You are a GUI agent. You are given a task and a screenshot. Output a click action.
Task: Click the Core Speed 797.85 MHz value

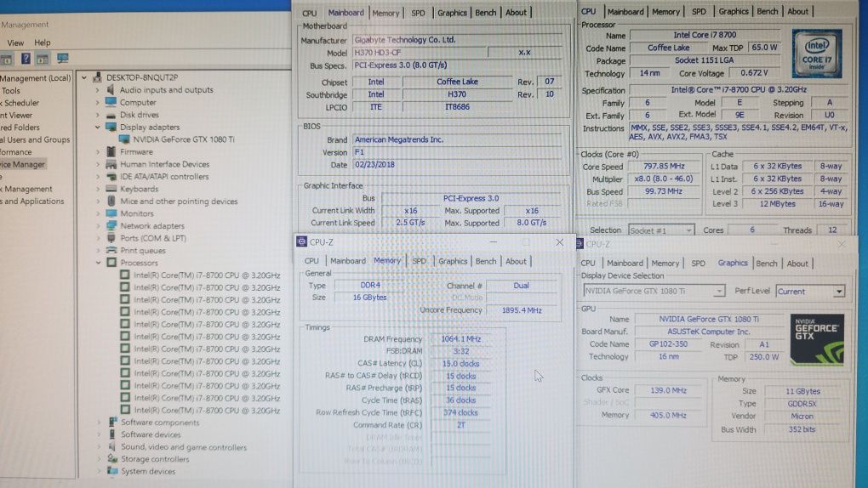[664, 166]
